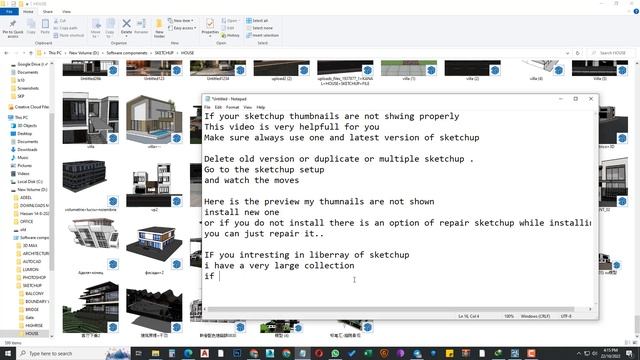Click Edit in the Open group
This screenshot has width=640, height=360.
pos(228,28)
